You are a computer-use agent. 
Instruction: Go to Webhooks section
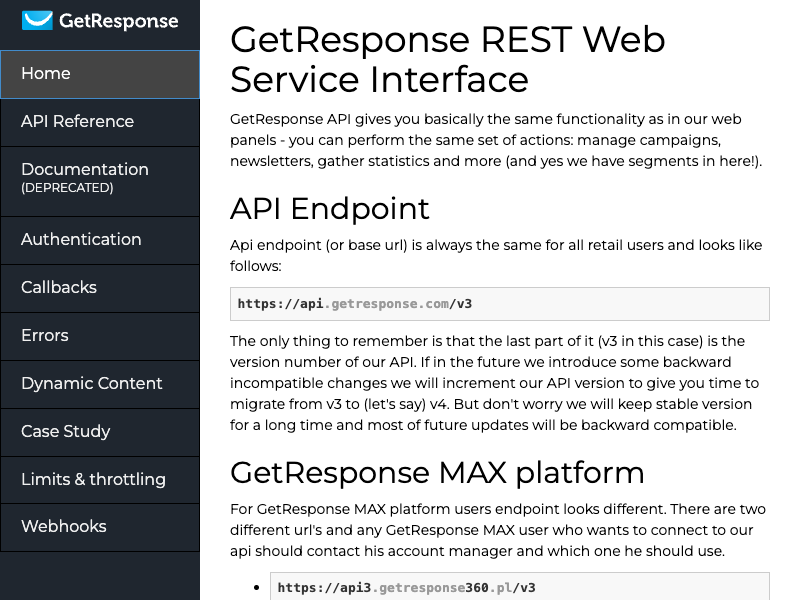tap(100, 527)
